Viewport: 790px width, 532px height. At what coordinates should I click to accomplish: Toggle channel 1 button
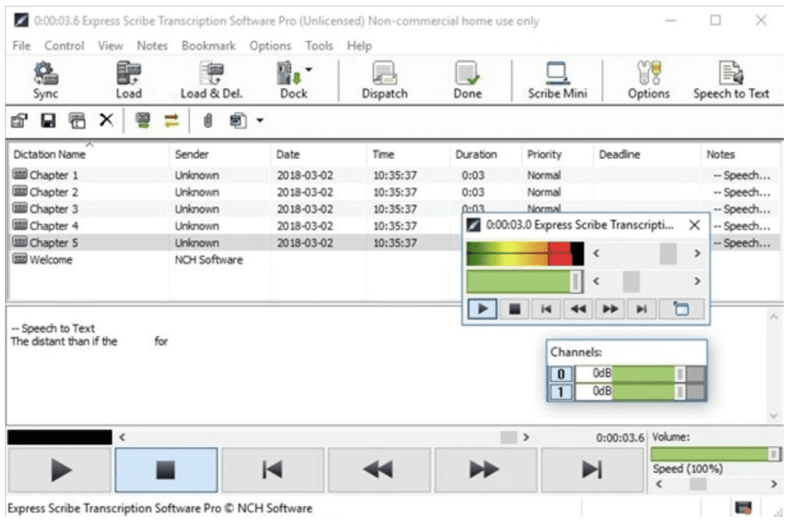tap(561, 392)
